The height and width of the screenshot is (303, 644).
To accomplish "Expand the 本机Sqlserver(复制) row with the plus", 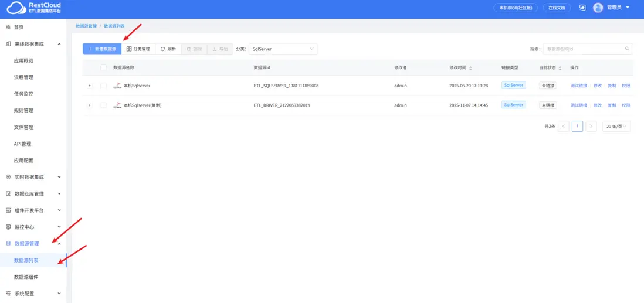I will click(90, 105).
